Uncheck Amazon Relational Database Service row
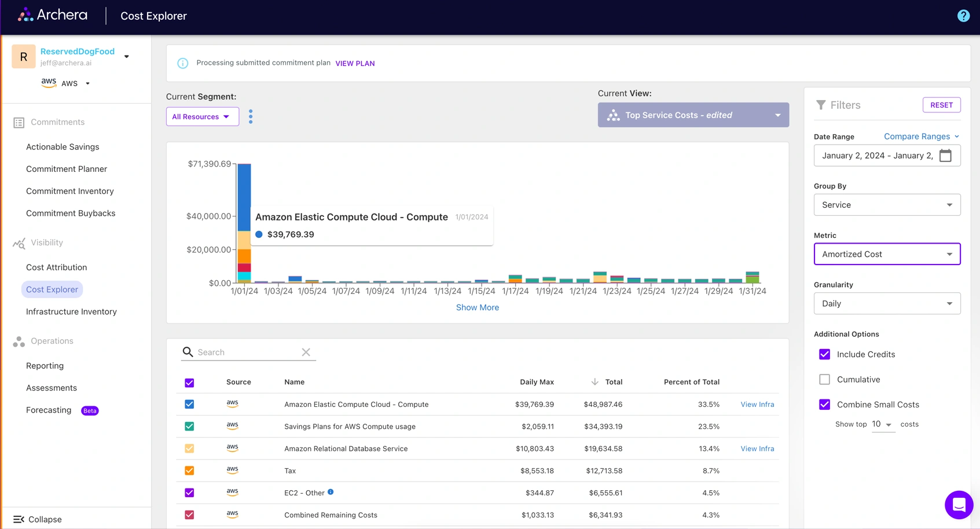Viewport: 980px width, 529px height. pyautogui.click(x=189, y=449)
